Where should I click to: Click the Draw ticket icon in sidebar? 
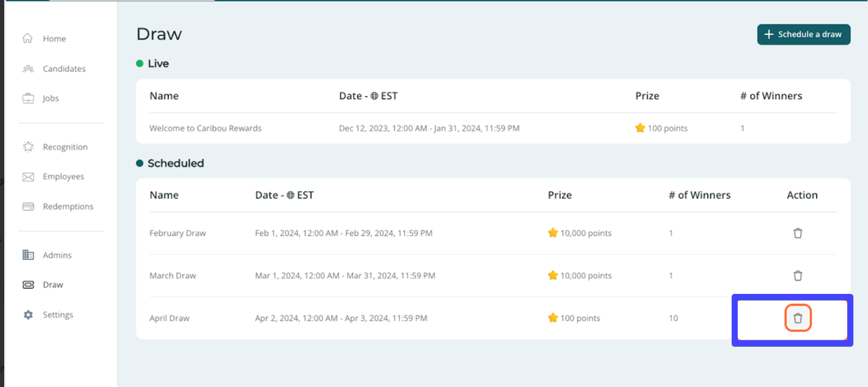pyautogui.click(x=28, y=284)
